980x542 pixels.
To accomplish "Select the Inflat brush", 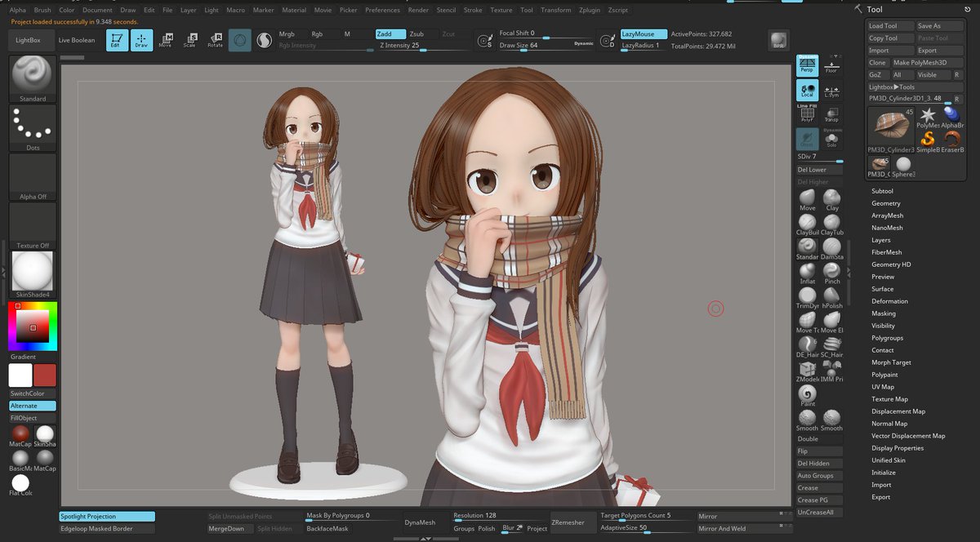I will point(807,273).
